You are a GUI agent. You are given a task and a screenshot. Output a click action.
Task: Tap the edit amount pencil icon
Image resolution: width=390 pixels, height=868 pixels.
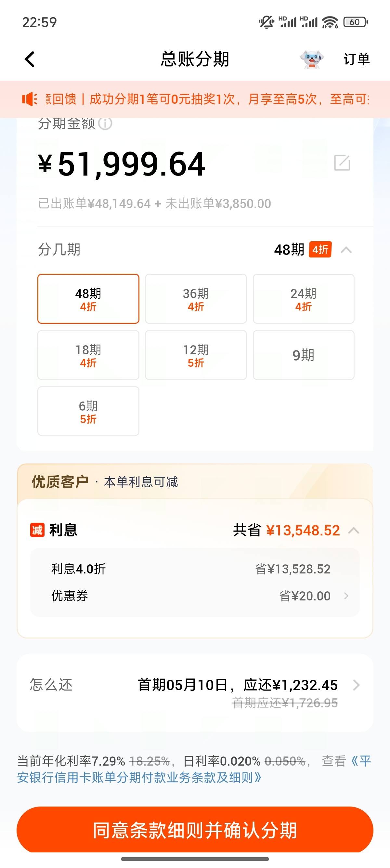coord(342,163)
